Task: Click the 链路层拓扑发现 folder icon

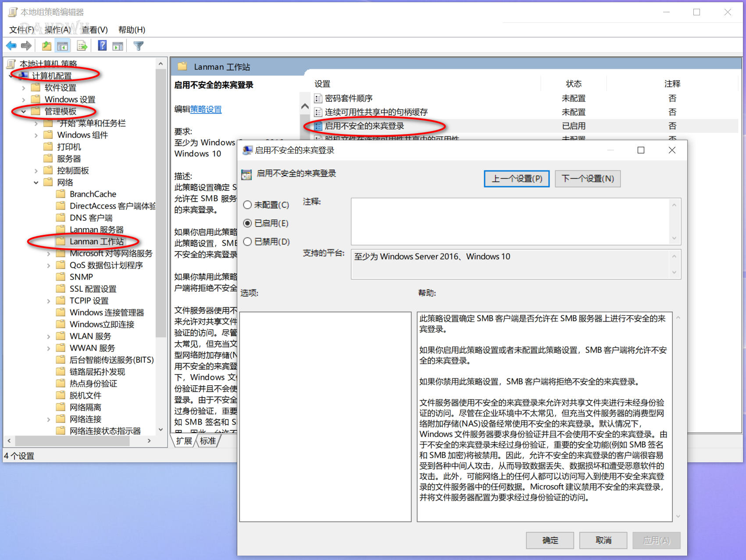Action: coord(61,371)
